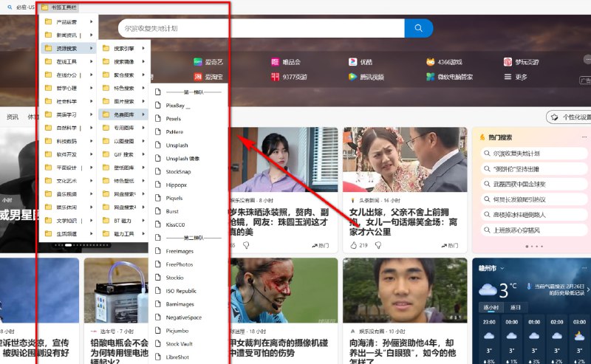The image size is (591, 364).
Task: Expand the 软件开发 submenu arrow
Action: (91, 154)
